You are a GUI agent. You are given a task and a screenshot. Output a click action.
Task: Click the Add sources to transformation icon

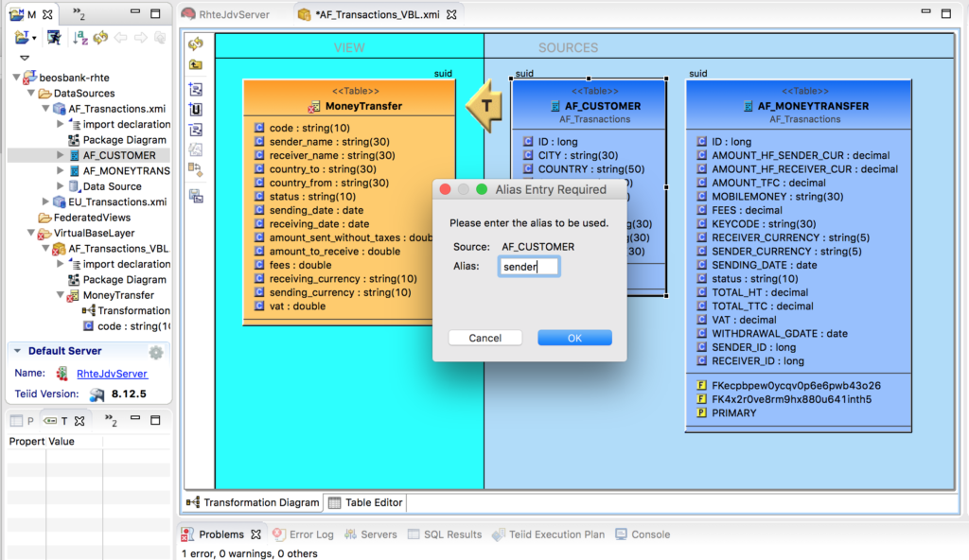click(196, 87)
